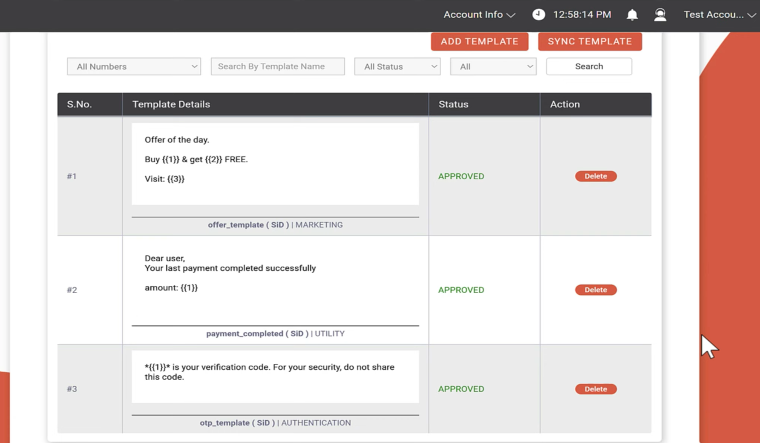The width and height of the screenshot is (760, 443).
Task: Click the user profile avatar icon
Action: tap(660, 15)
